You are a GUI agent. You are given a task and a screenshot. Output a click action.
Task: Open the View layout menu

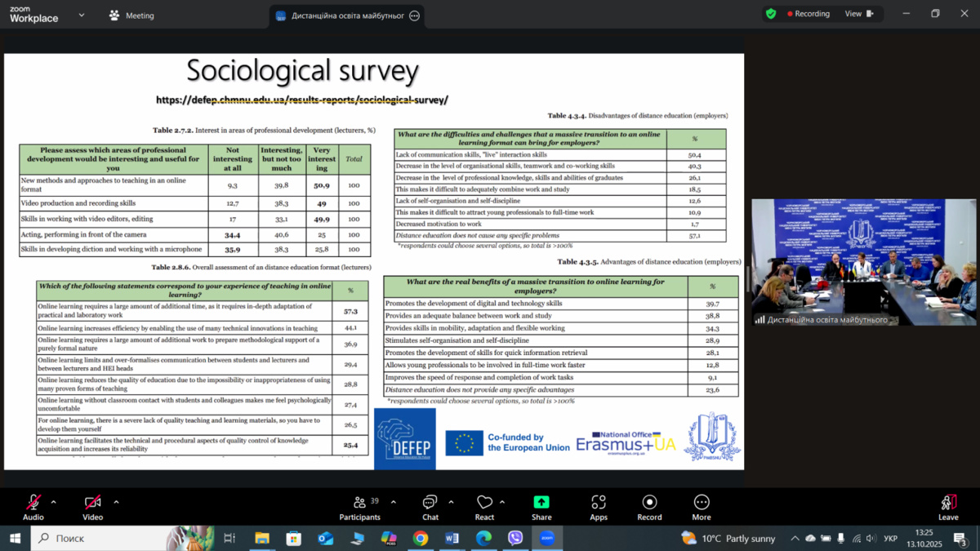[x=858, y=14]
